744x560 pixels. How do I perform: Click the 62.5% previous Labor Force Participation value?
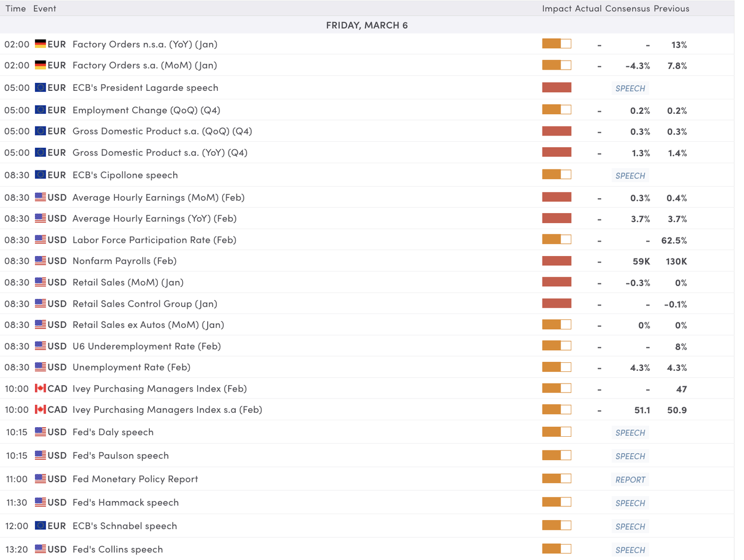pos(674,240)
